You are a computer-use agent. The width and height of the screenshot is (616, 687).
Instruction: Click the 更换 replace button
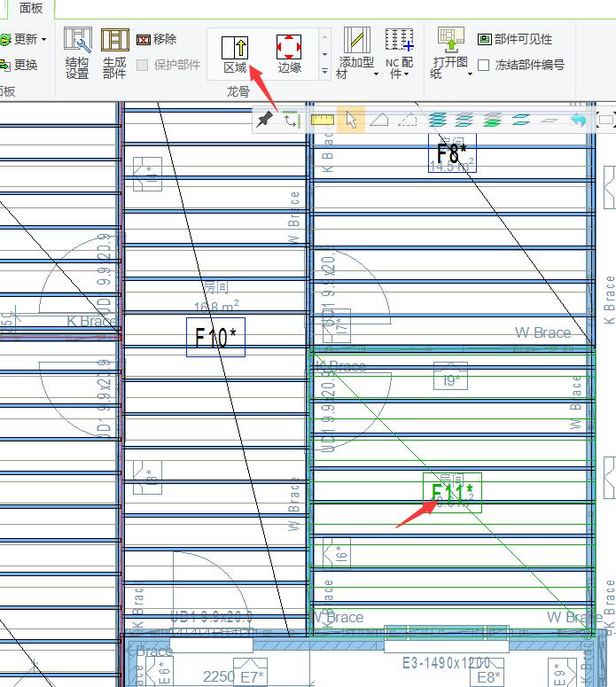(19, 66)
